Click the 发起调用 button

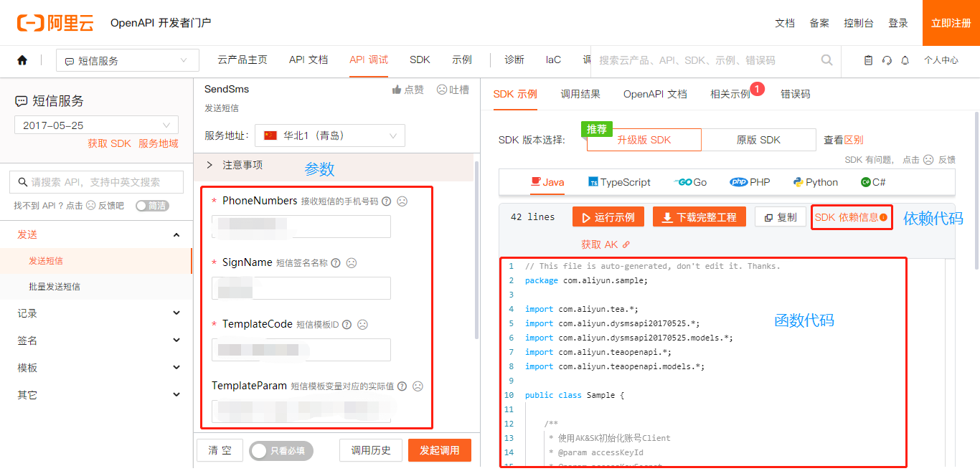(x=440, y=450)
